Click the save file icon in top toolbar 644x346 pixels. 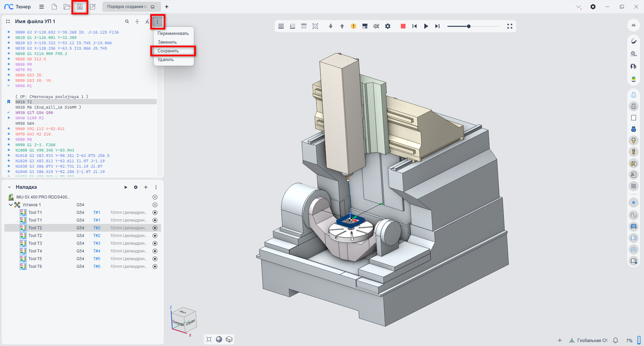(80, 7)
